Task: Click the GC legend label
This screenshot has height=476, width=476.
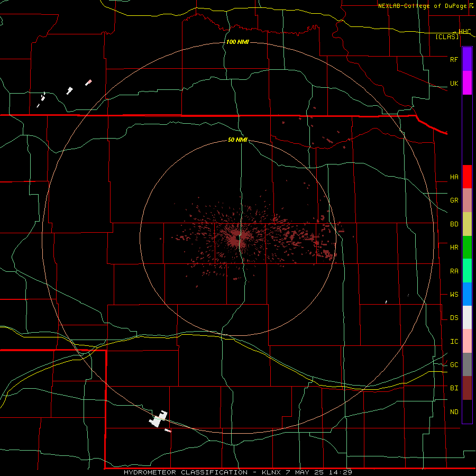Action: click(454, 365)
